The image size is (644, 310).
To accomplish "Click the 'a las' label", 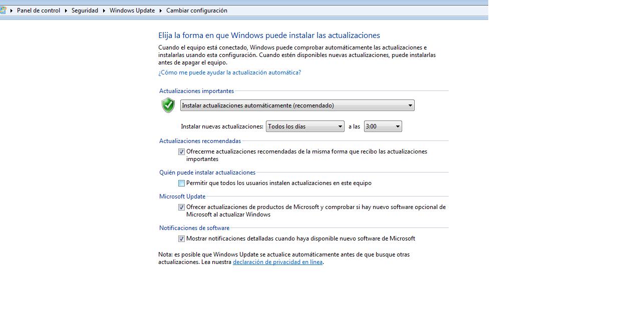I will 354,126.
